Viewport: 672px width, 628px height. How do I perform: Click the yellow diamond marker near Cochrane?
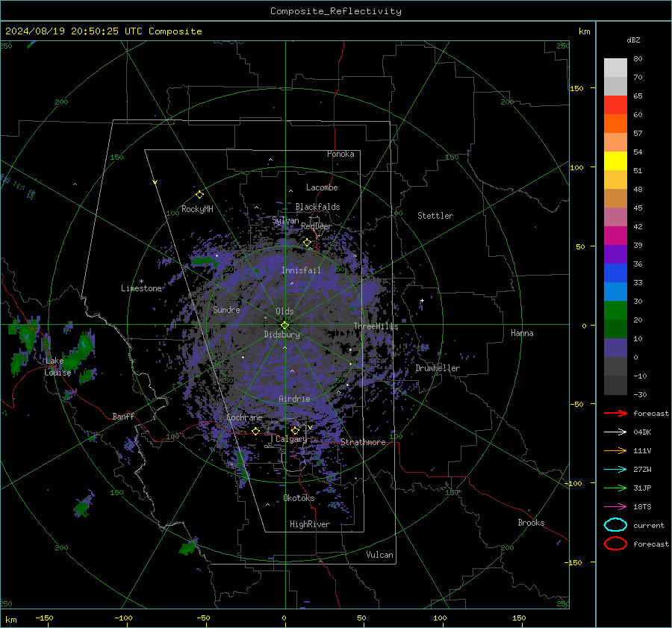(x=256, y=431)
